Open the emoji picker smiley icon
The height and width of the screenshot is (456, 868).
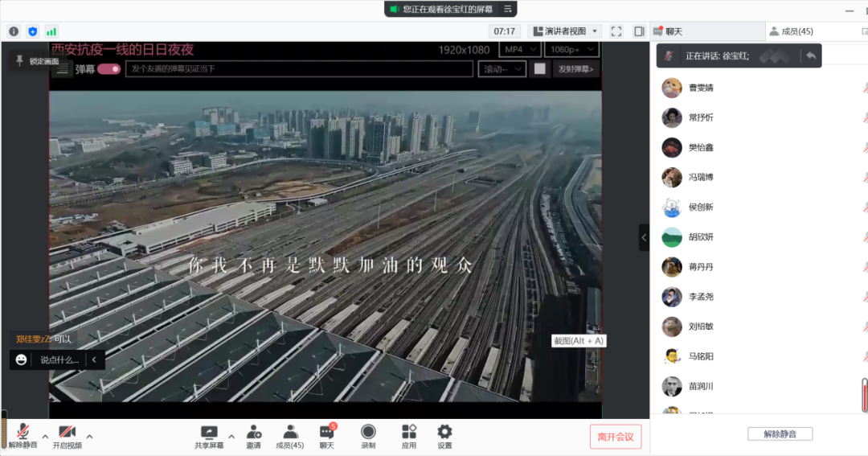tap(21, 359)
